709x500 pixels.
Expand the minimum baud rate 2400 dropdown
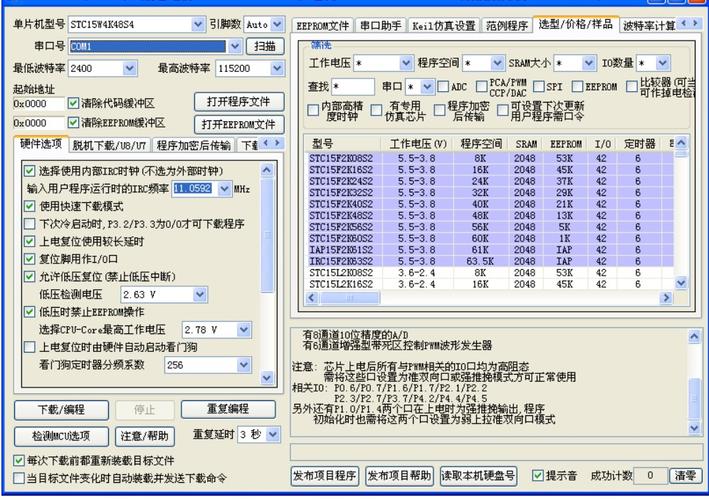(129, 68)
